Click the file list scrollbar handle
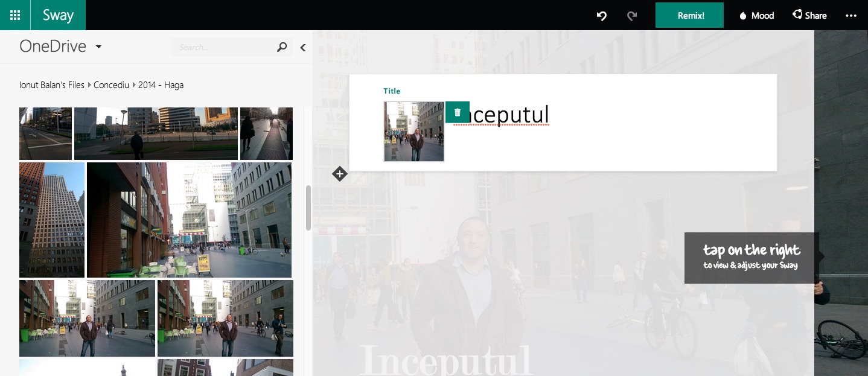This screenshot has height=376, width=868. 308,208
